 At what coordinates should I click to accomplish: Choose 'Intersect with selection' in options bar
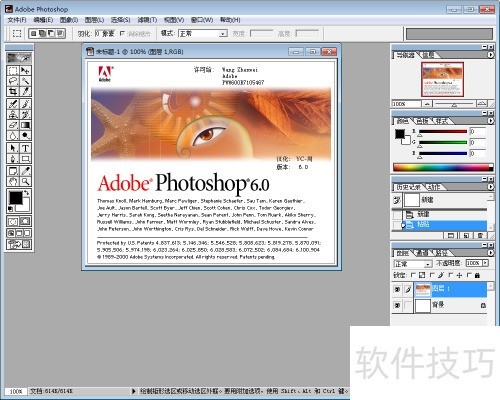click(60, 33)
